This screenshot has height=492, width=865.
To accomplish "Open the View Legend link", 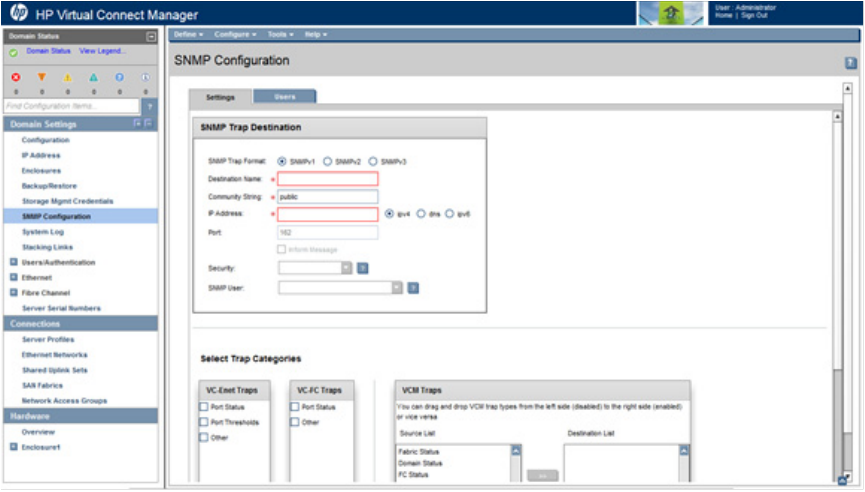I will pos(102,51).
